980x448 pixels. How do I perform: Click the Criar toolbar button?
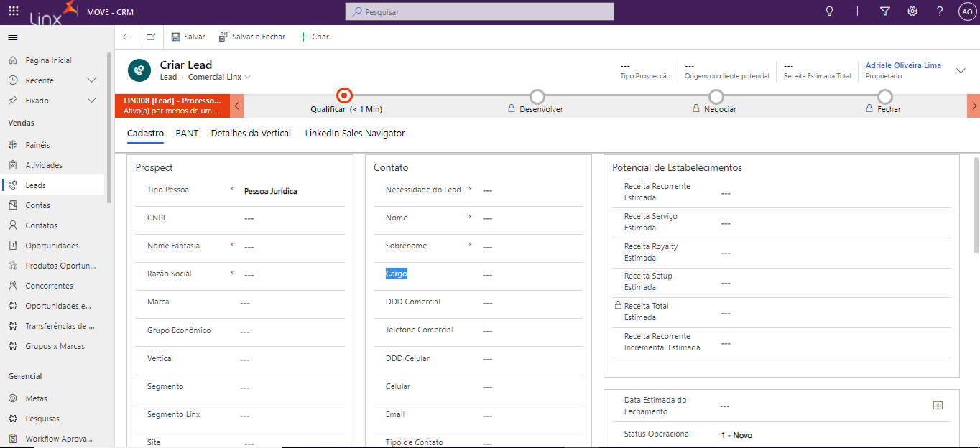coord(314,37)
